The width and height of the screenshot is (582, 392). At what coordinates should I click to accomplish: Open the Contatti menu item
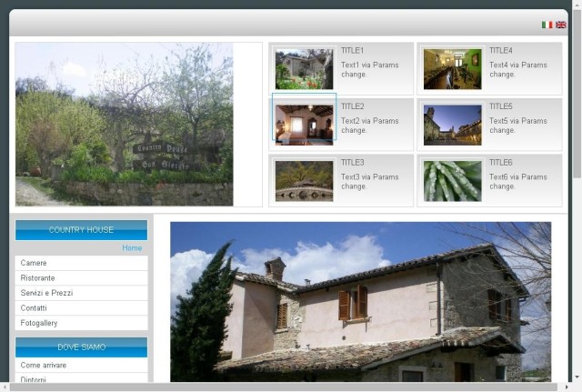point(81,308)
